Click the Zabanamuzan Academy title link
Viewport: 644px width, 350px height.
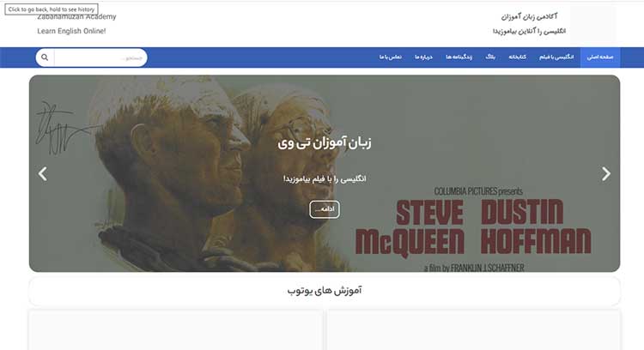(x=76, y=17)
